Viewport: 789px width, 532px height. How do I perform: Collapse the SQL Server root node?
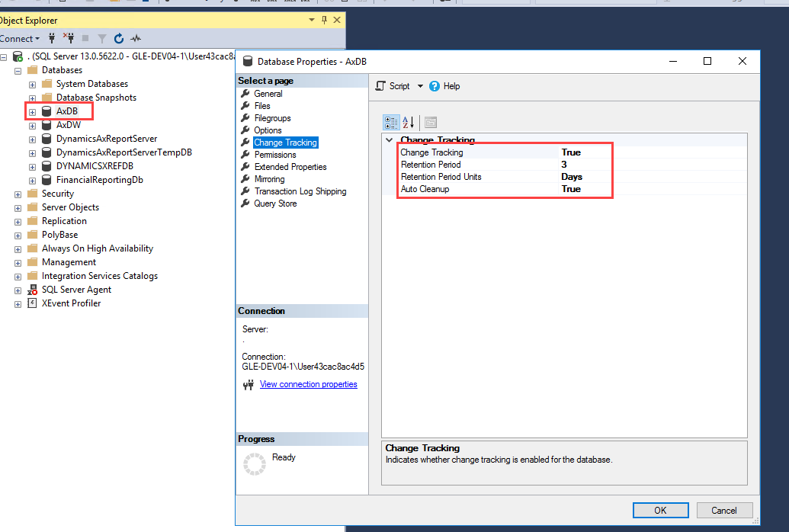pos(4,57)
